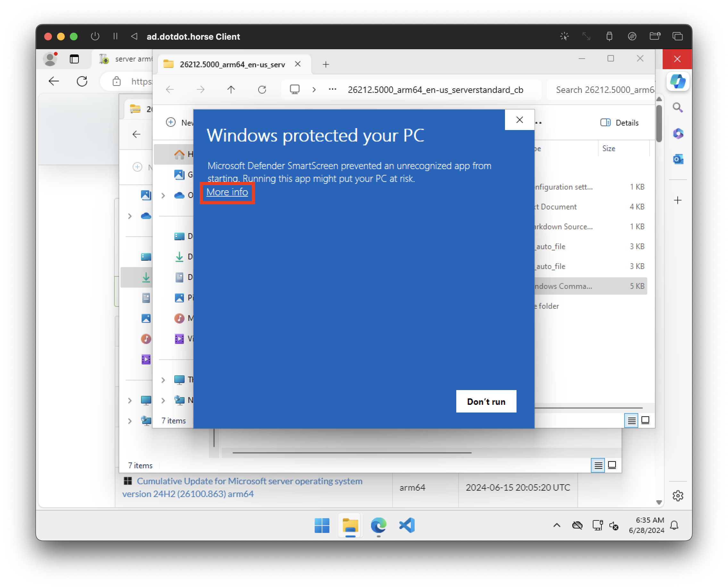
Task: Reload the Edge browser page
Action: click(82, 81)
